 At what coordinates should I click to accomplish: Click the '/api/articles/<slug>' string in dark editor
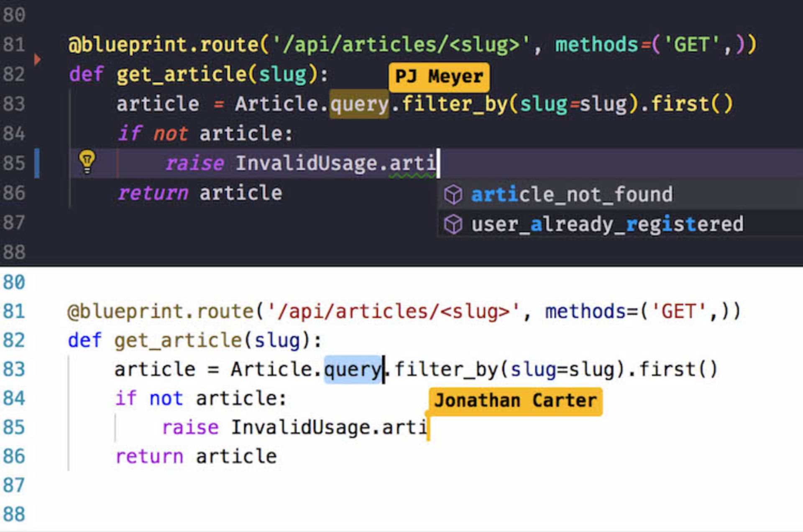[401, 45]
